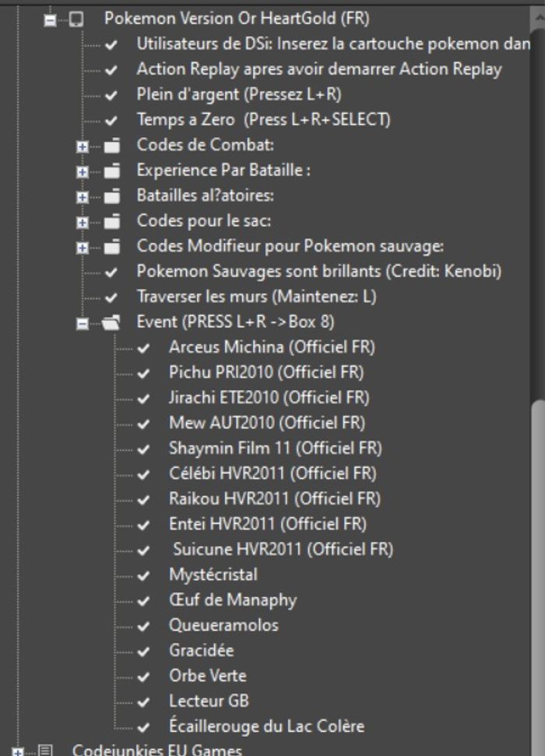Screen dimensions: 545x756
Task: Select the Experience Par Bataille label
Action: (x=223, y=171)
